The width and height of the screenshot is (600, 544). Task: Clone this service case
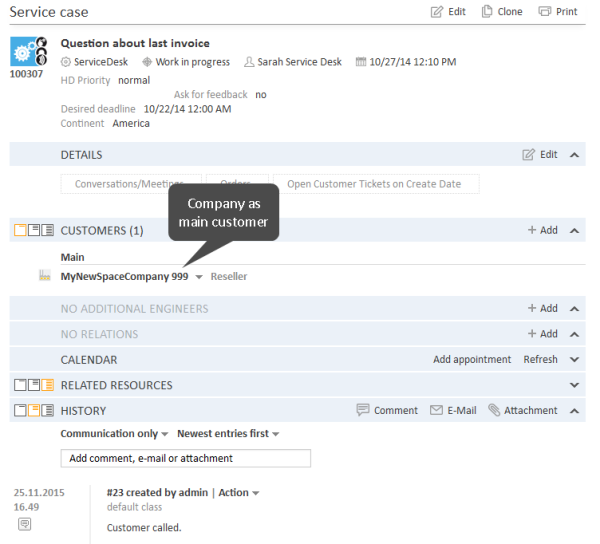click(x=502, y=12)
